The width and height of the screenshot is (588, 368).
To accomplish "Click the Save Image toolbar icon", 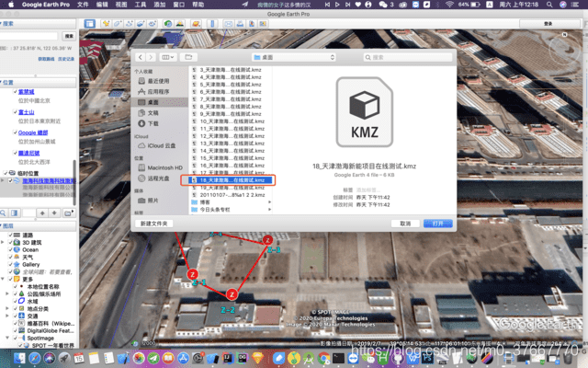I will pos(252,24).
